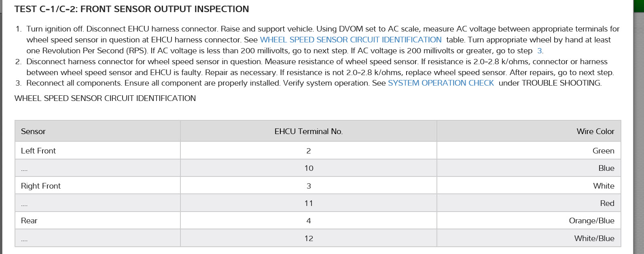
Task: Select the Right Front sensor cell
Action: 41,186
